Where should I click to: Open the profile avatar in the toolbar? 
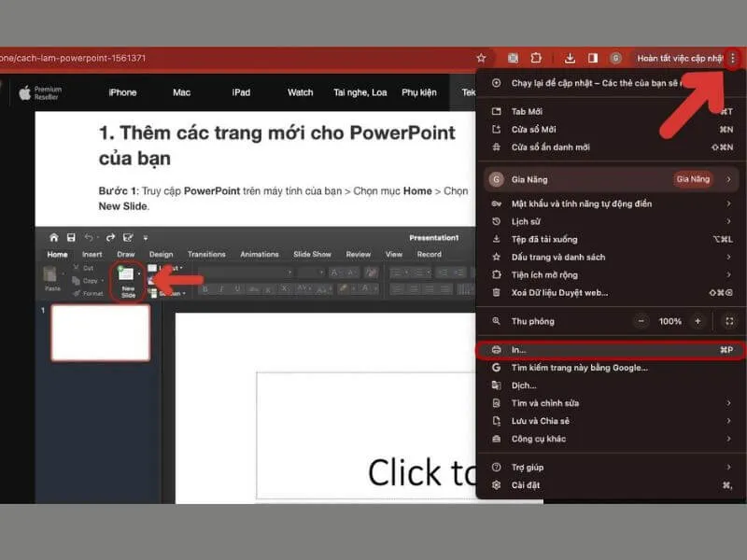(615, 58)
